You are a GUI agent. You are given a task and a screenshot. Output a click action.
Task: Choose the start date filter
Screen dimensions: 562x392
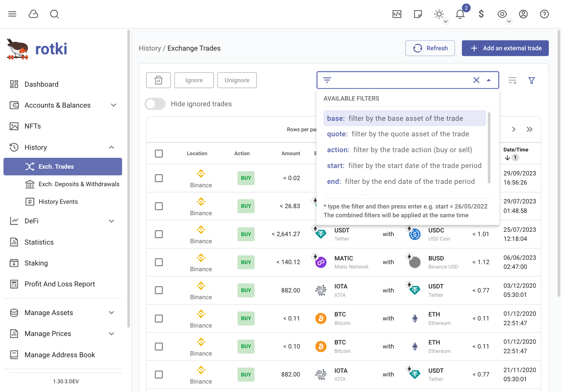click(x=405, y=166)
